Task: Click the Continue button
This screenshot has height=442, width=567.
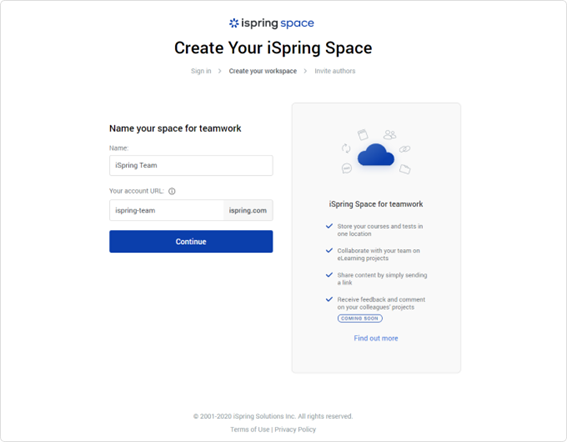Action: [191, 242]
